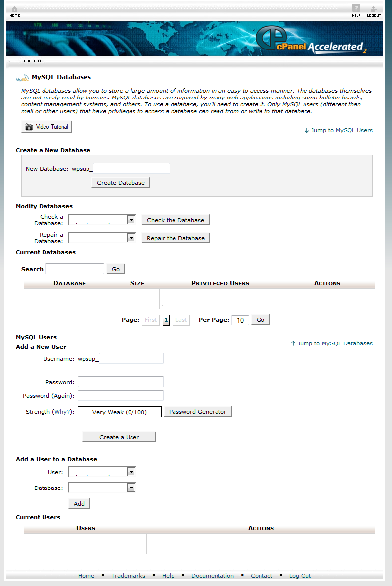
Task: Open the User dropdown for database assignment
Action: click(x=131, y=472)
